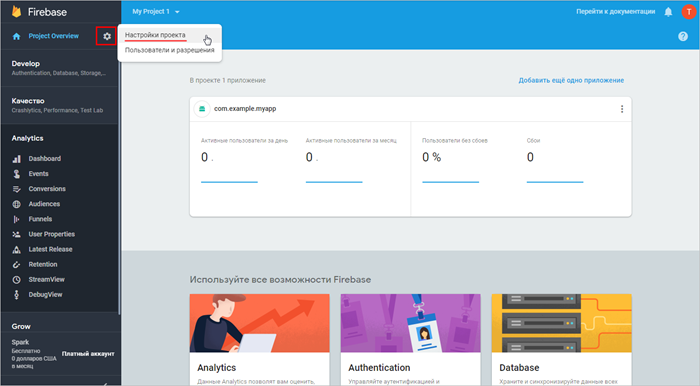Open Retention in sidebar
The width and height of the screenshot is (700, 386).
pos(43,265)
